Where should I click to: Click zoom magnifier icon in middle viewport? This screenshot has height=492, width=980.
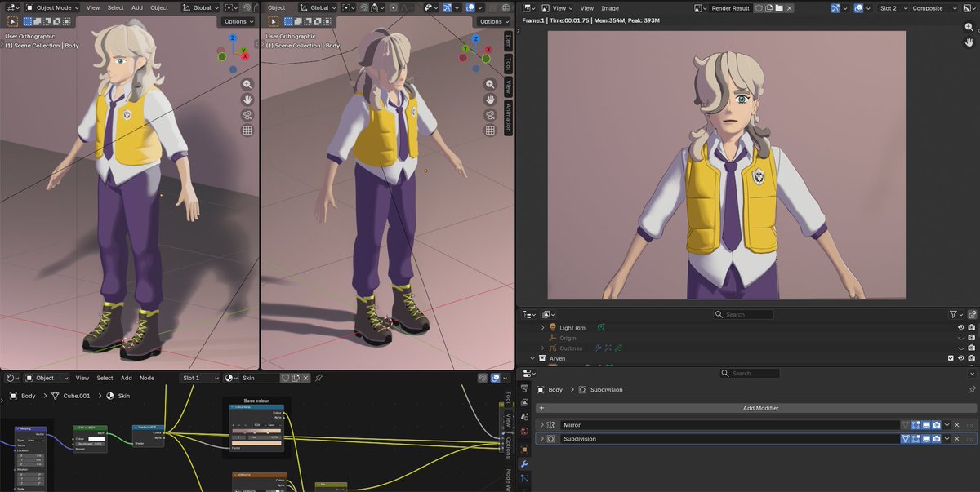[490, 84]
